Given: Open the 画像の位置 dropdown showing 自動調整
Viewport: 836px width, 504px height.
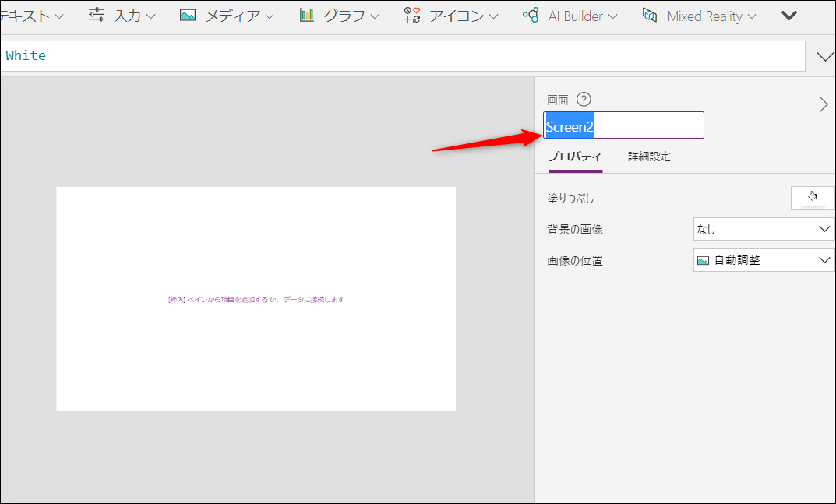Looking at the screenshot, I should click(x=764, y=260).
